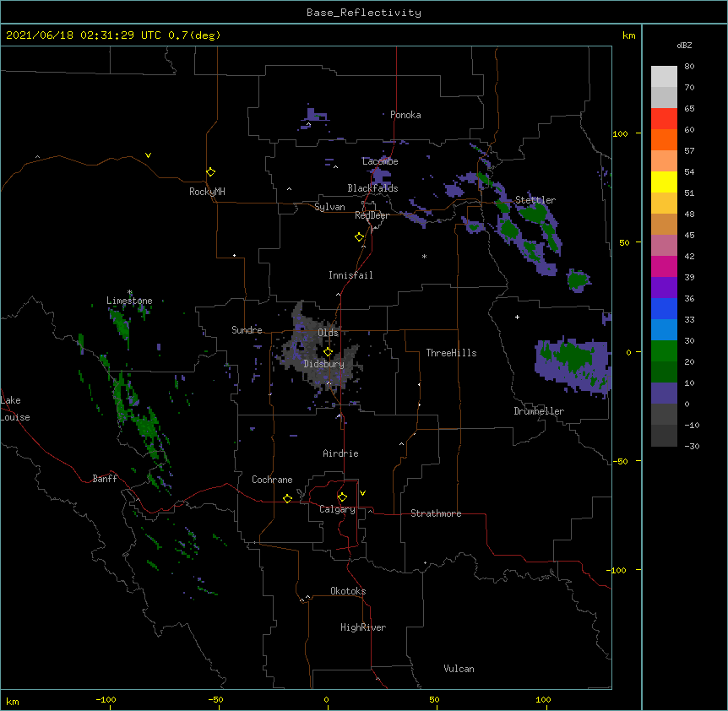
Task: Click the yellow V marker east of Calgary
Action: pyautogui.click(x=362, y=493)
